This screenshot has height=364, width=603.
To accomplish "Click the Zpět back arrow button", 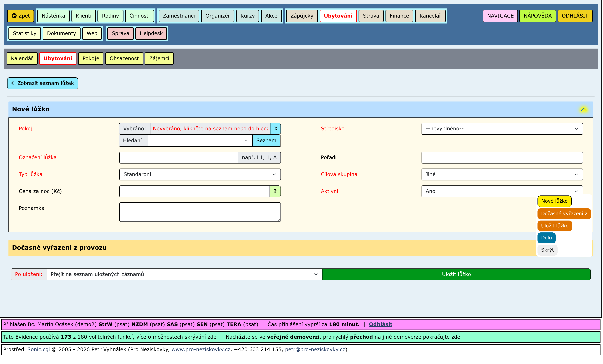I will (x=21, y=16).
